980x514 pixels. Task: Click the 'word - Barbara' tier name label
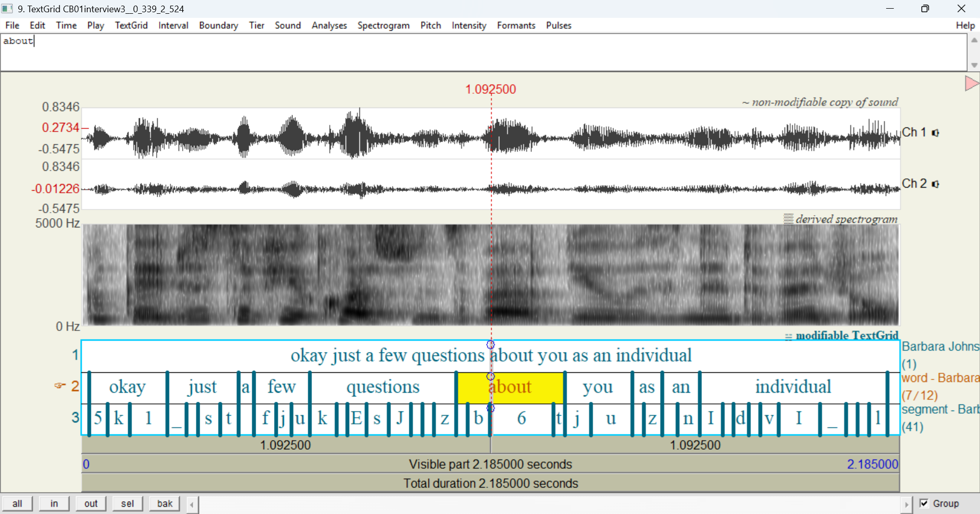[x=940, y=378]
